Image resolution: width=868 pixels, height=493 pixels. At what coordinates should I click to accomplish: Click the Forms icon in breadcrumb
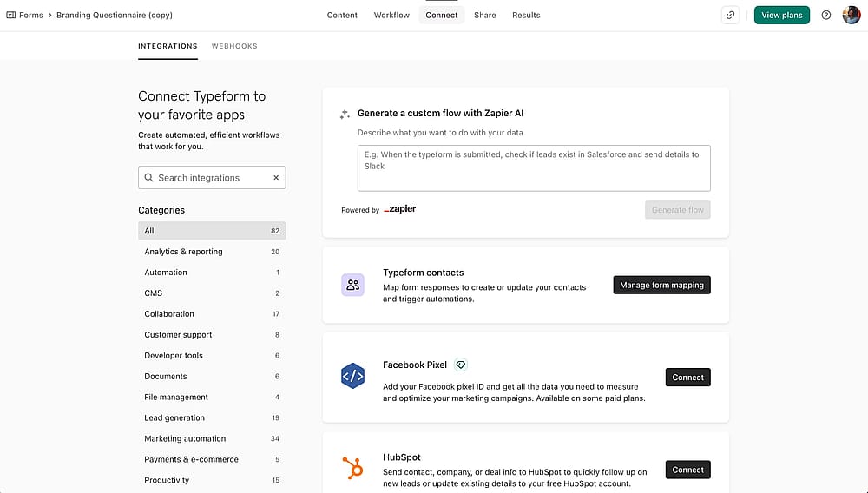tap(10, 15)
